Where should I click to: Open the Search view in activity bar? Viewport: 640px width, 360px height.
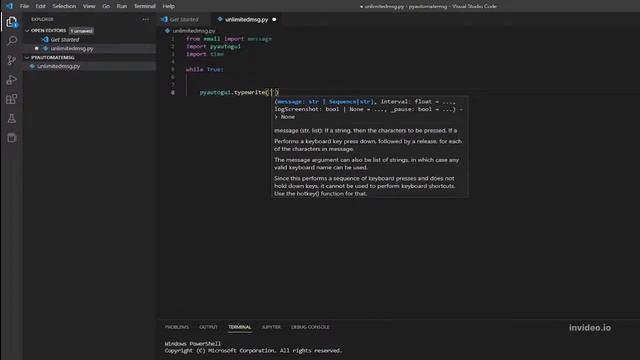12,41
